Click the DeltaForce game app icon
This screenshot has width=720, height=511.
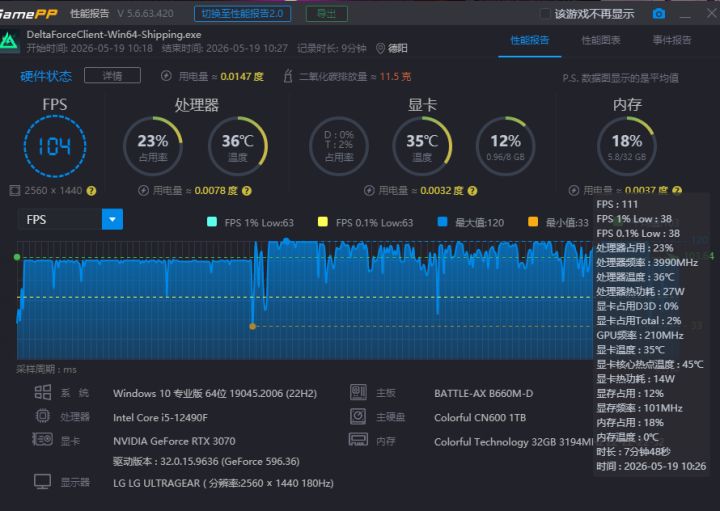click(x=8, y=41)
